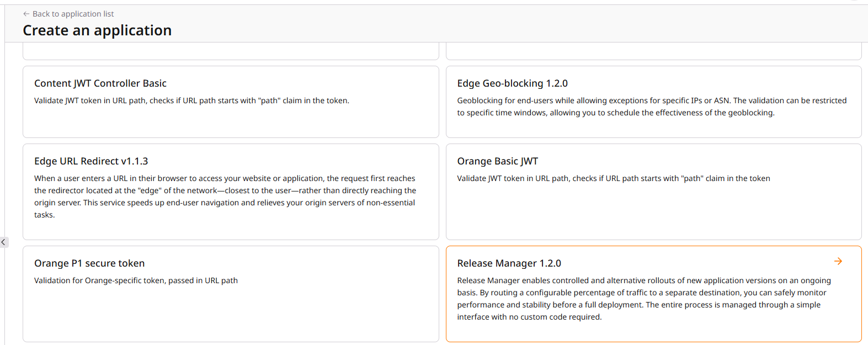Click the Content JWT Controller description text

pyautogui.click(x=191, y=100)
